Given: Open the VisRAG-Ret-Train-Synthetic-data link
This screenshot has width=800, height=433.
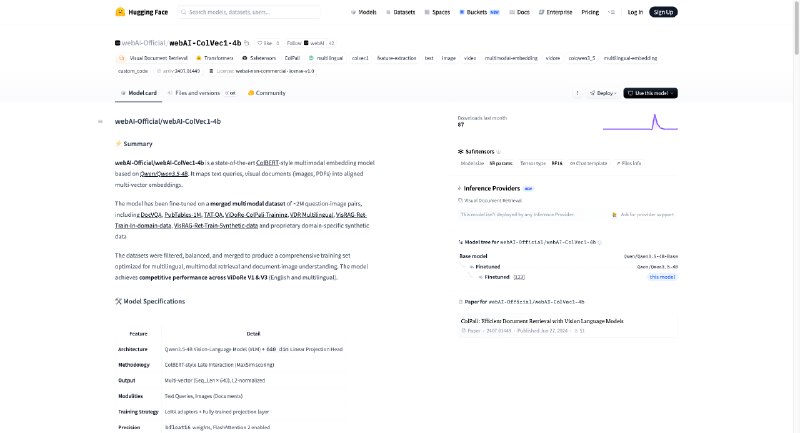Looking at the screenshot, I should click(x=216, y=226).
